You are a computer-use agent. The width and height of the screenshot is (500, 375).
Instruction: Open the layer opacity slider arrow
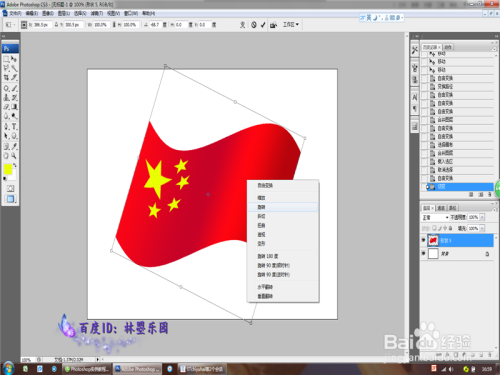[482, 217]
